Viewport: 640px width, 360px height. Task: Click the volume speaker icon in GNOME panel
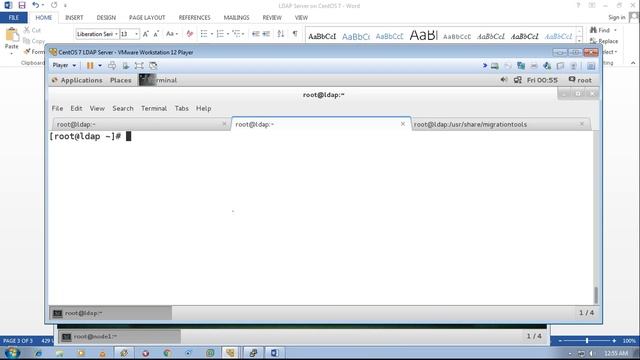[x=504, y=80]
